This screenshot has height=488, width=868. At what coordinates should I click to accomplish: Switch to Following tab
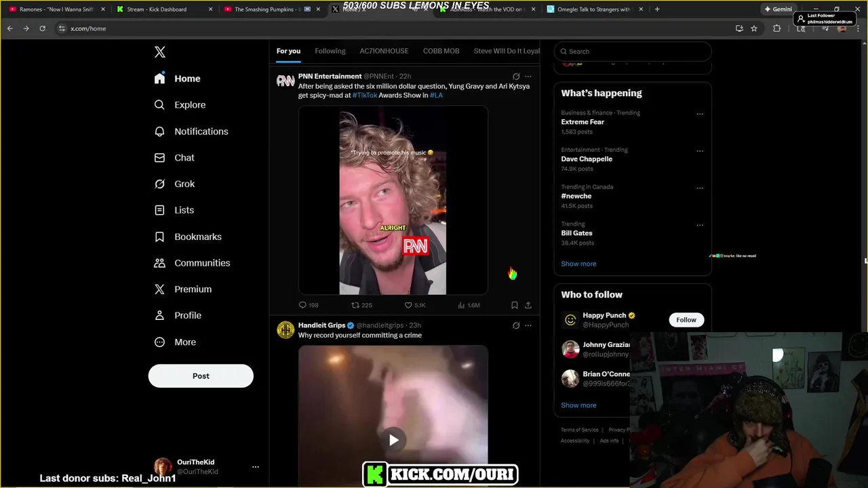pos(330,52)
